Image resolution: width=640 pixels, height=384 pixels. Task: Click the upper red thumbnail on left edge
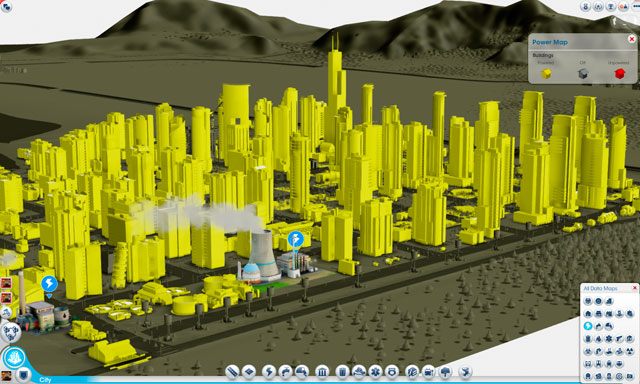pyautogui.click(x=6, y=283)
